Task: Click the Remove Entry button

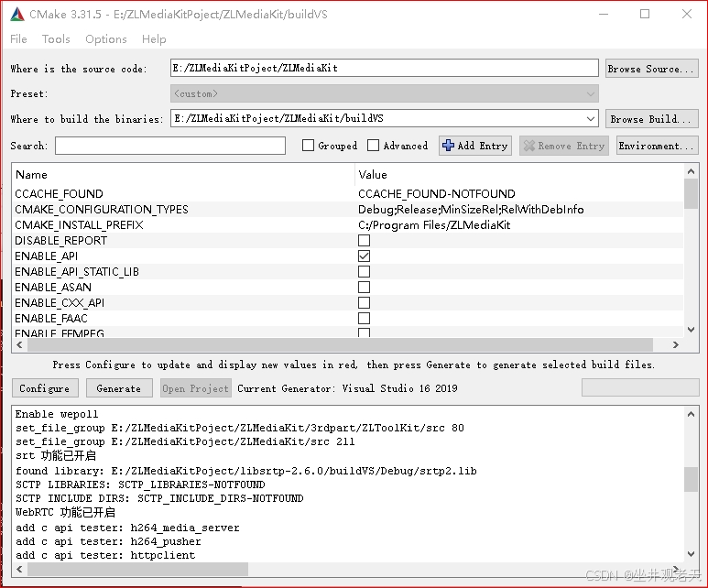Action: coord(564,146)
